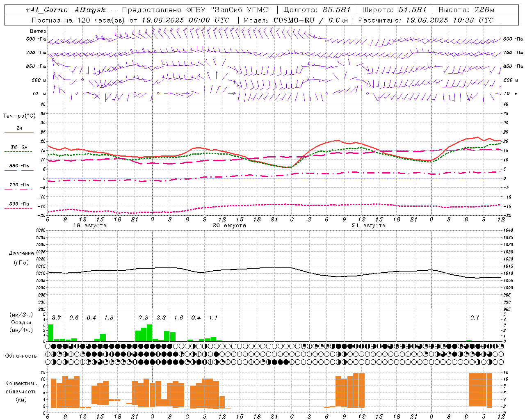The width and height of the screenshot is (525, 420).
Task: Click the 2м temperature legend entry
Action: click(x=19, y=128)
